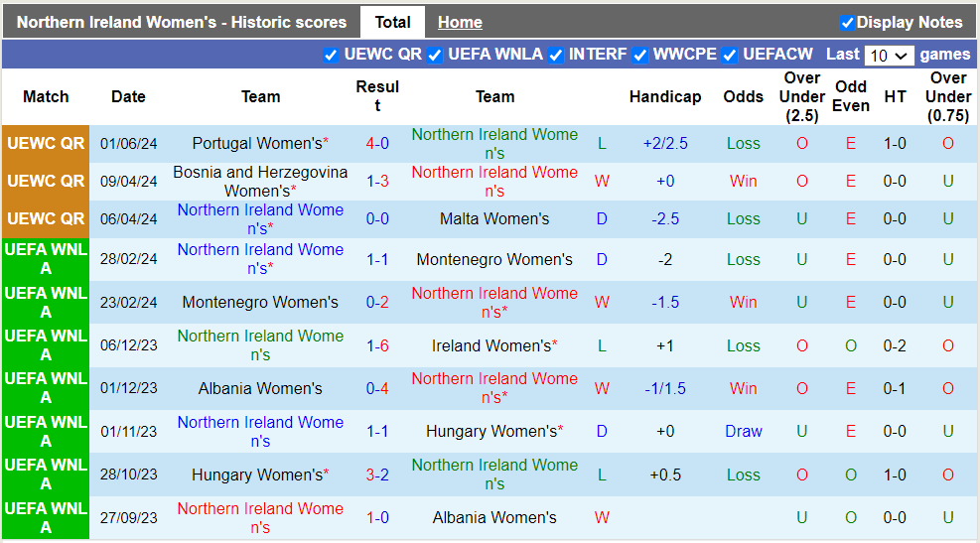Screen dimensions: 980x543
Task: Click the Over Under (0.75) column header
Action: pos(948,97)
